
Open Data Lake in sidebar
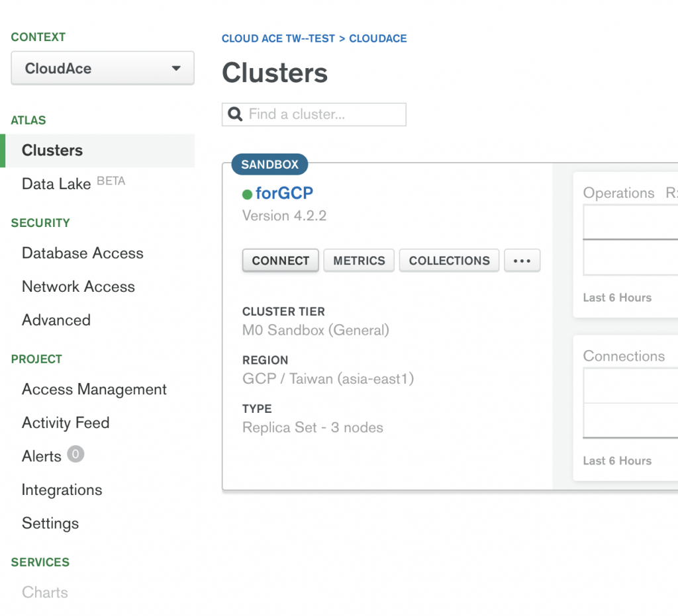tap(56, 183)
